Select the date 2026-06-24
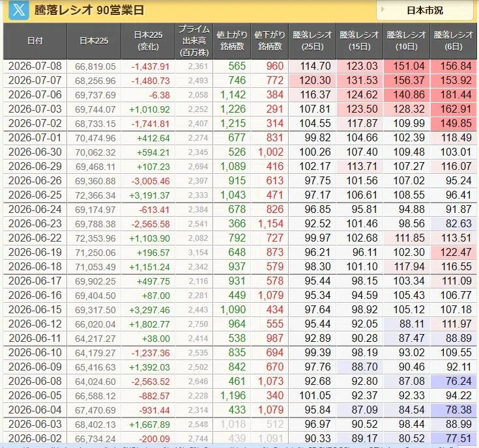 (35, 210)
